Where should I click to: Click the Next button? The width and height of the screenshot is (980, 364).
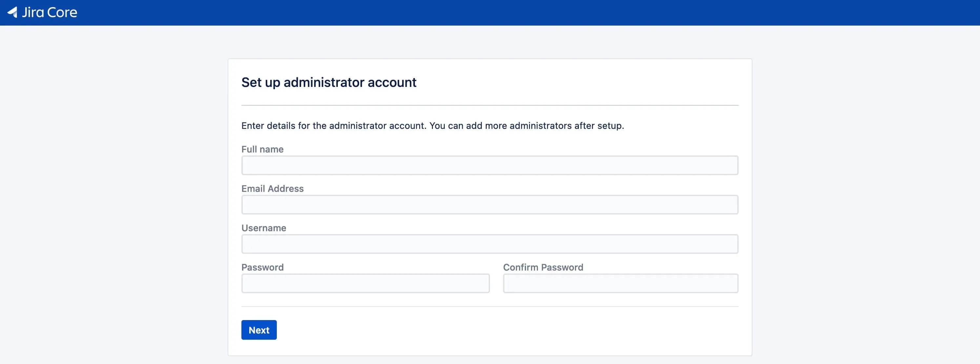[x=259, y=330]
